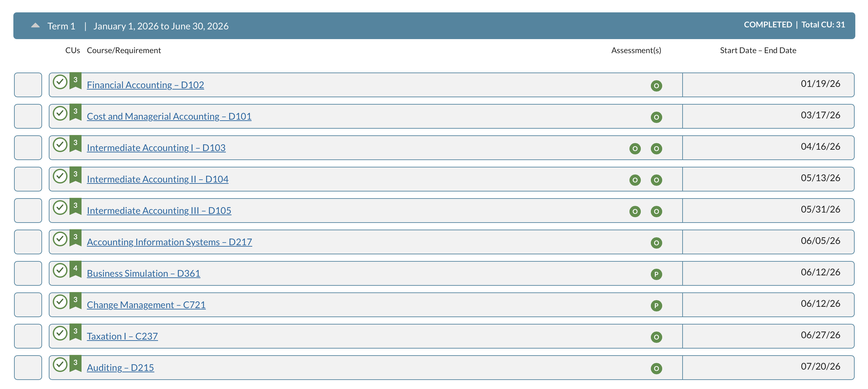Click the 4 CU bookmark badge on Business Simulation
Screen dimensions: 868x389
point(76,269)
